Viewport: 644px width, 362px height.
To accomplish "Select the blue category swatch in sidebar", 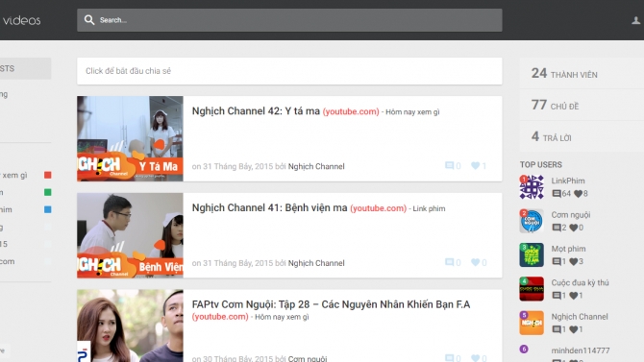I will 48,209.
